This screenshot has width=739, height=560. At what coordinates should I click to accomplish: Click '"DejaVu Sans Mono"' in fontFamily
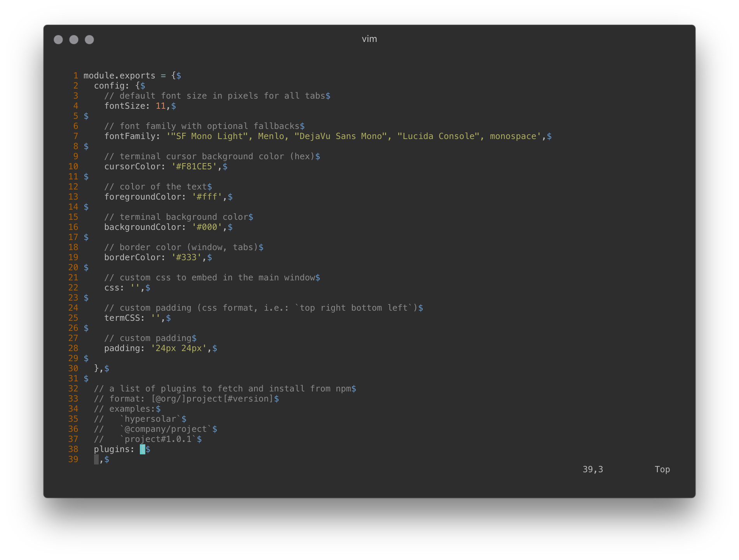click(x=341, y=136)
